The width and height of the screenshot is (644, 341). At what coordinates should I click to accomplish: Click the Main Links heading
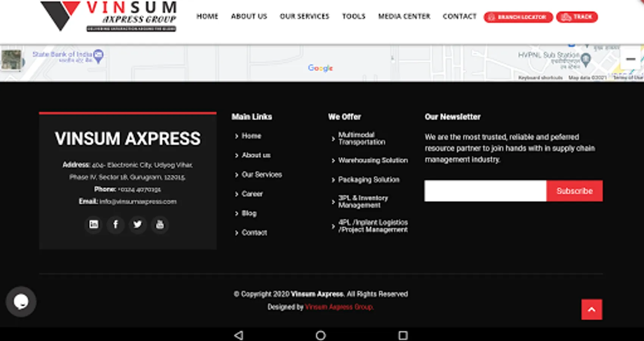(252, 117)
